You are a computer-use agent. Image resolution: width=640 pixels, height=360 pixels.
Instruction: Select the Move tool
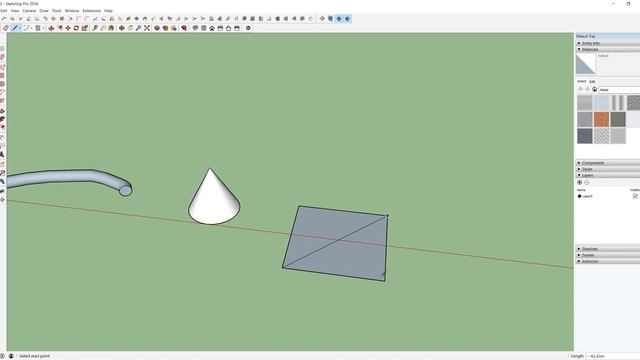click(x=68, y=28)
